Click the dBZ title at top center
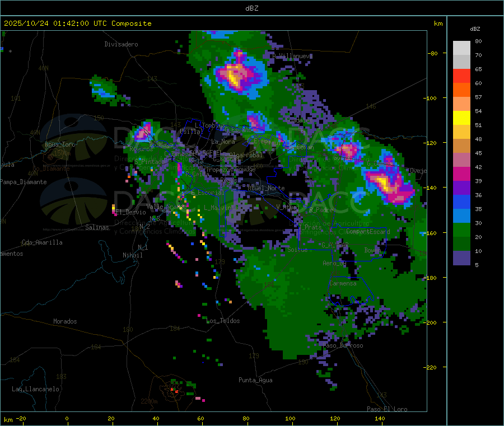Viewport: 504px width, 426px height. click(251, 8)
